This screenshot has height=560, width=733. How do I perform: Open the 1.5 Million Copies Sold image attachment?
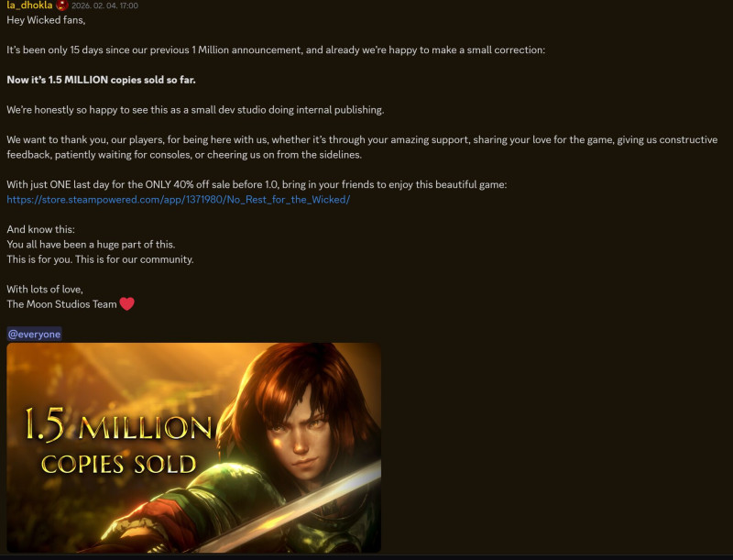coord(194,447)
